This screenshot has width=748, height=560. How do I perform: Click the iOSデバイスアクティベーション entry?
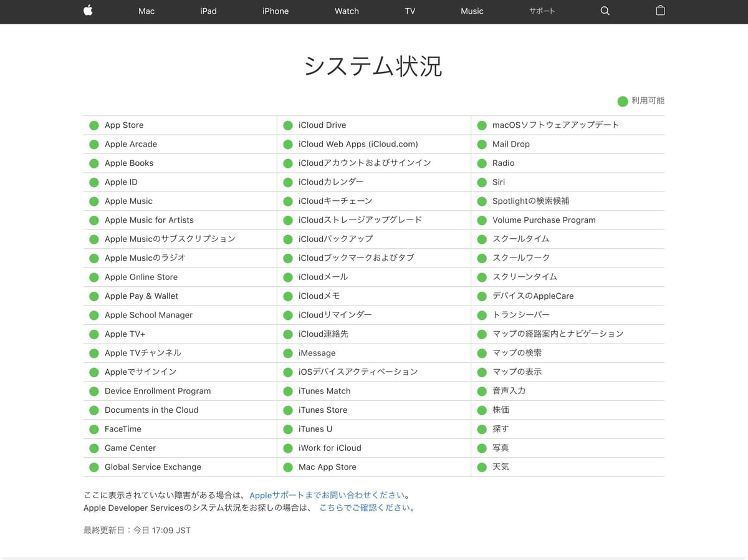(x=358, y=372)
